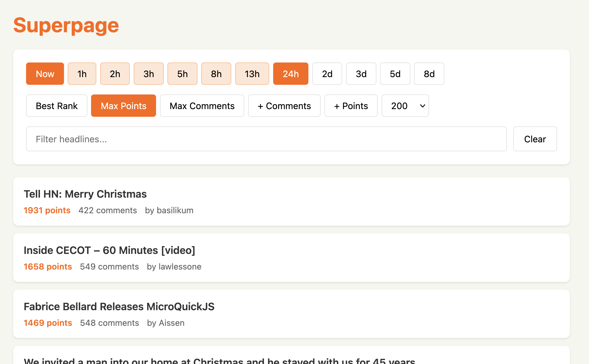589x364 pixels.
Task: Open the Inside CECOT 60 Minutes video story
Action: click(x=109, y=250)
